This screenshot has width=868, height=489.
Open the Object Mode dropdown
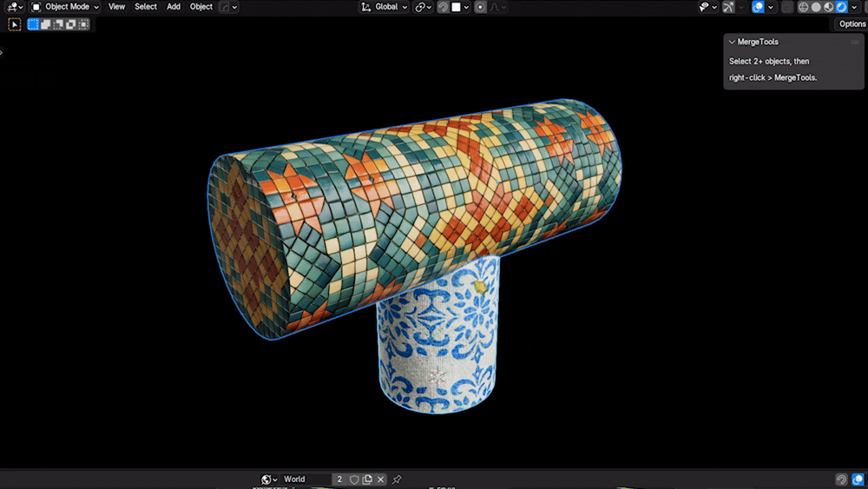(65, 7)
